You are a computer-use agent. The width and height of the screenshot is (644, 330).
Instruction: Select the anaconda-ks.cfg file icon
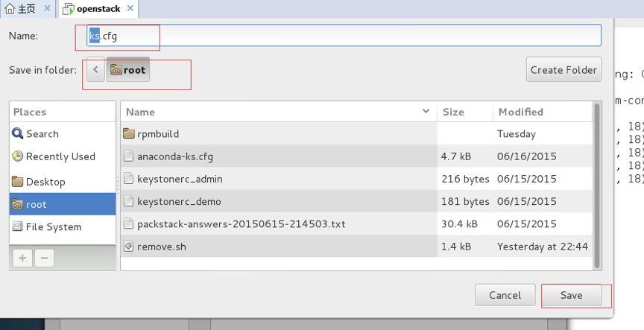pos(128,156)
